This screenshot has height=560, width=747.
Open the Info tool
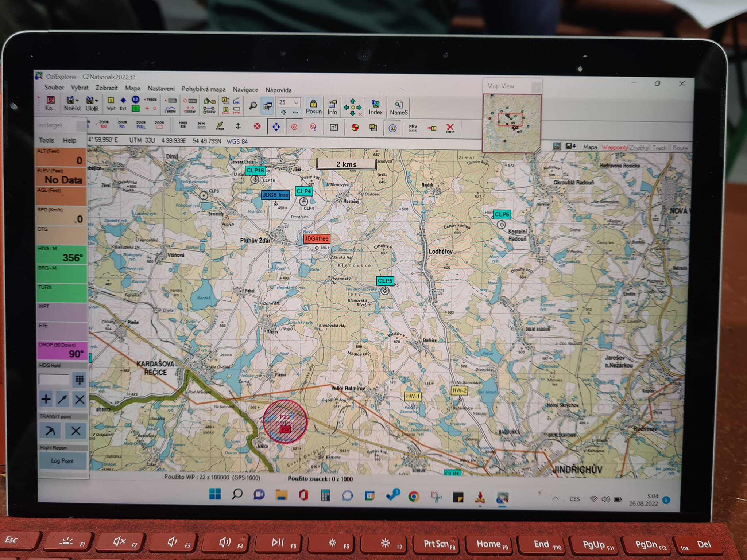pyautogui.click(x=332, y=107)
